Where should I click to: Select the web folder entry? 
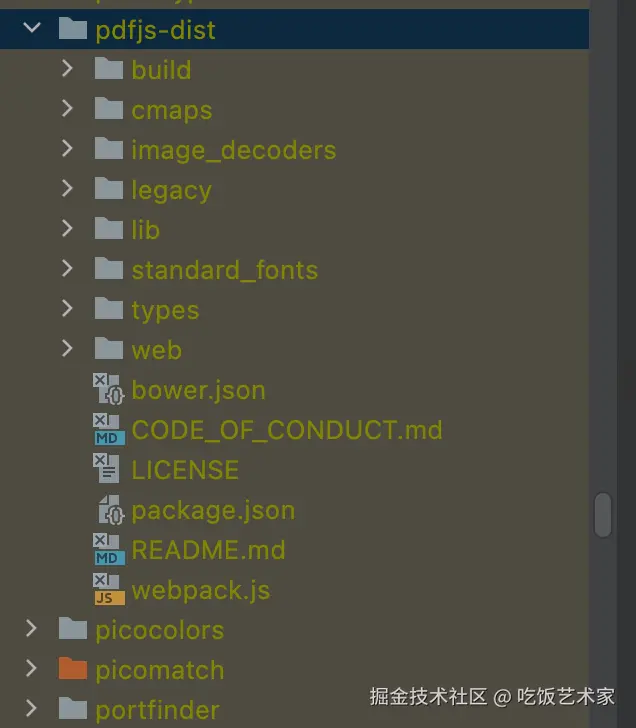coord(156,350)
